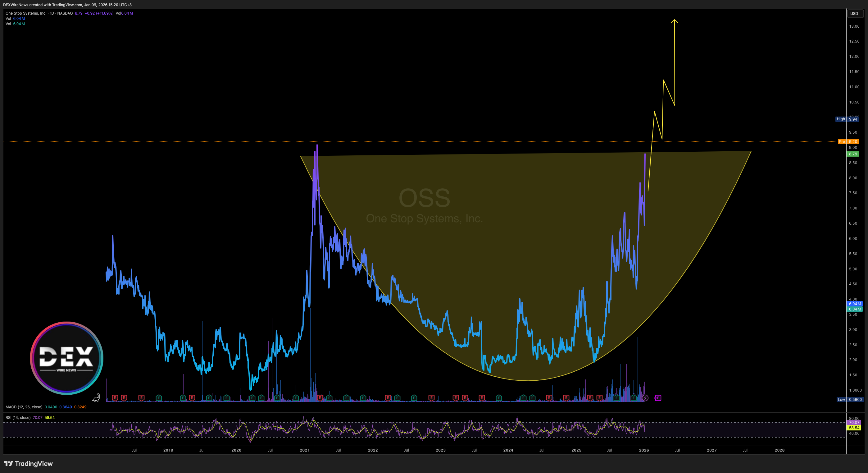Click the OSS watermark text on the chart
The width and height of the screenshot is (868, 473).
click(x=424, y=198)
